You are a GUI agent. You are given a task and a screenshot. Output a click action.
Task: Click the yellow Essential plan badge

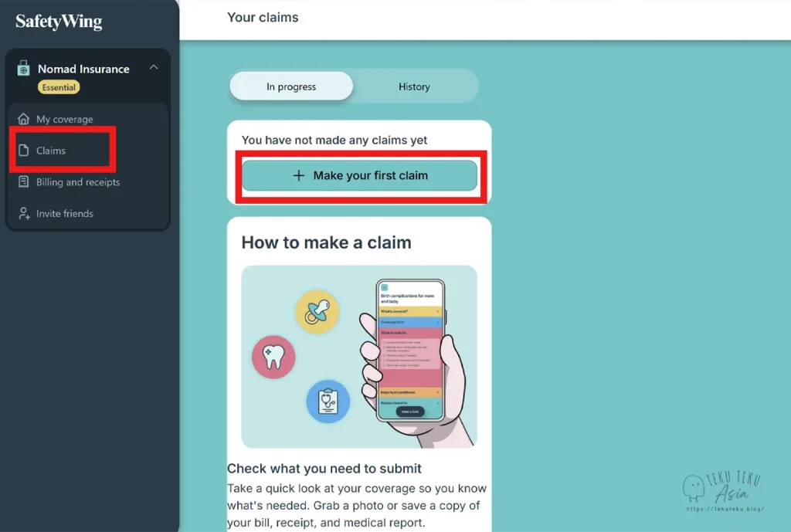(x=59, y=87)
